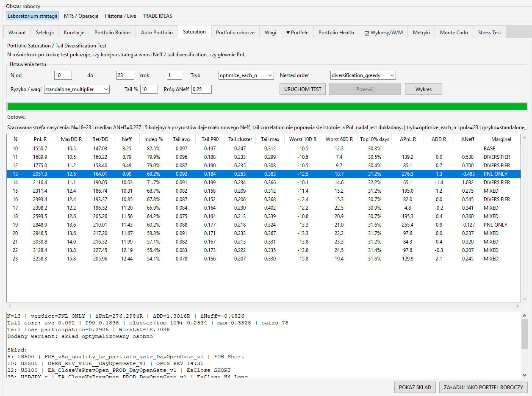Go to the Wariant tab
The height and width of the screenshot is (396, 532).
(x=17, y=33)
